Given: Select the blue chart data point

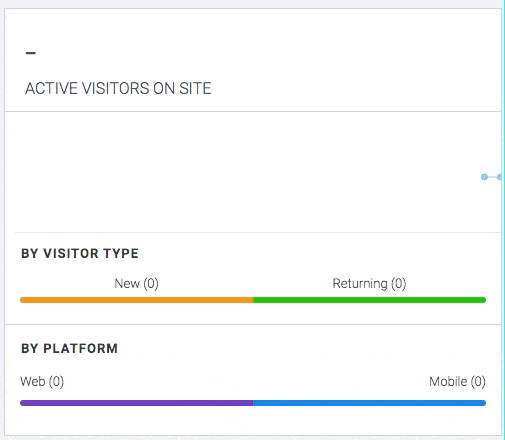Looking at the screenshot, I should [484, 177].
